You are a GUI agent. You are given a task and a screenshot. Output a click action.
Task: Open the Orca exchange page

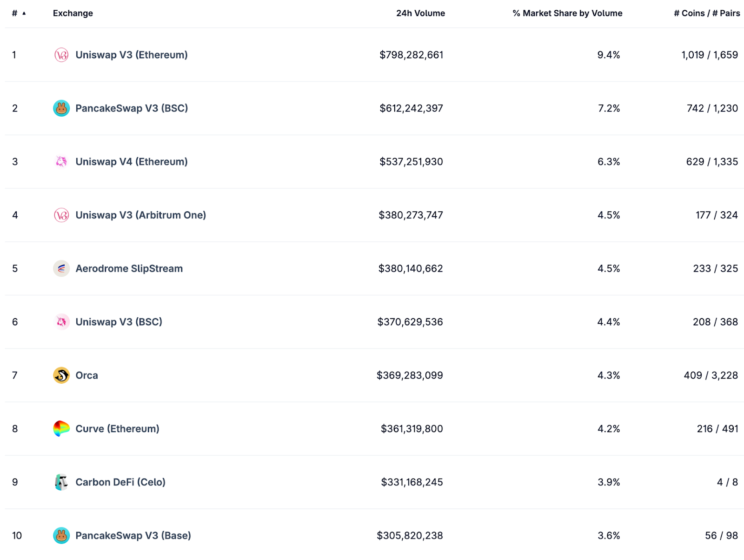pos(86,375)
